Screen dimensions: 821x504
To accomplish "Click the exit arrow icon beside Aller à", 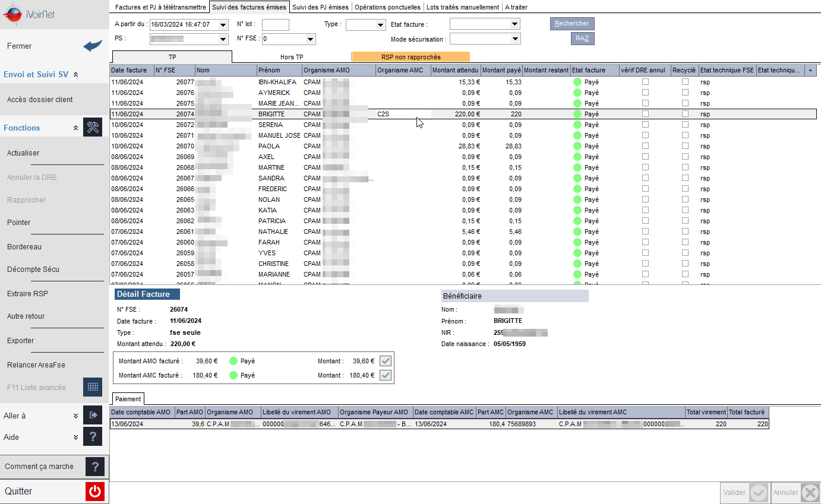I will click(93, 416).
